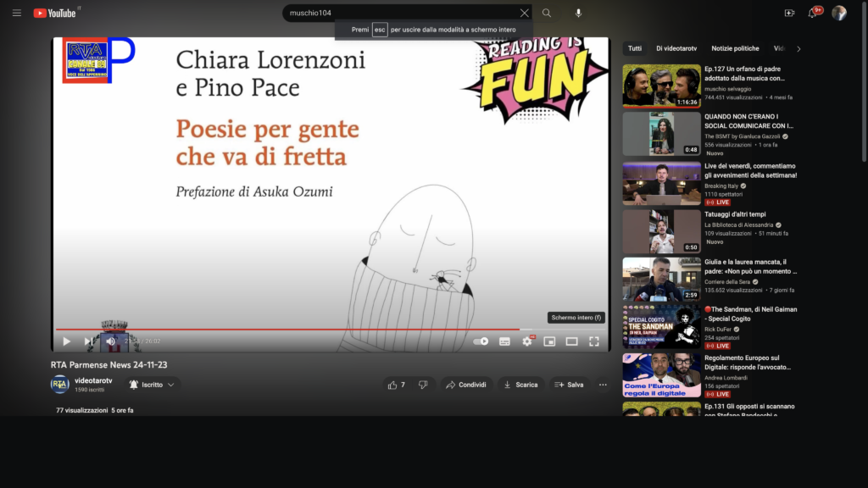Go to YouTube home via logo
This screenshot has width=868, height=488.
coord(54,13)
